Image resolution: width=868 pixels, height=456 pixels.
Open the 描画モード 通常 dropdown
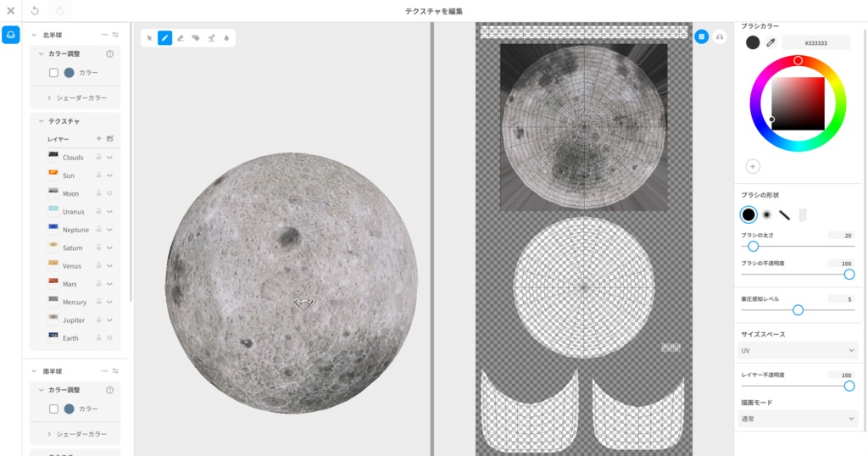click(x=798, y=419)
